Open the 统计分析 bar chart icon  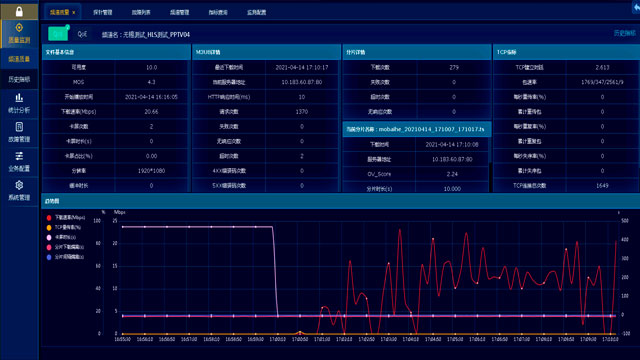point(19,98)
